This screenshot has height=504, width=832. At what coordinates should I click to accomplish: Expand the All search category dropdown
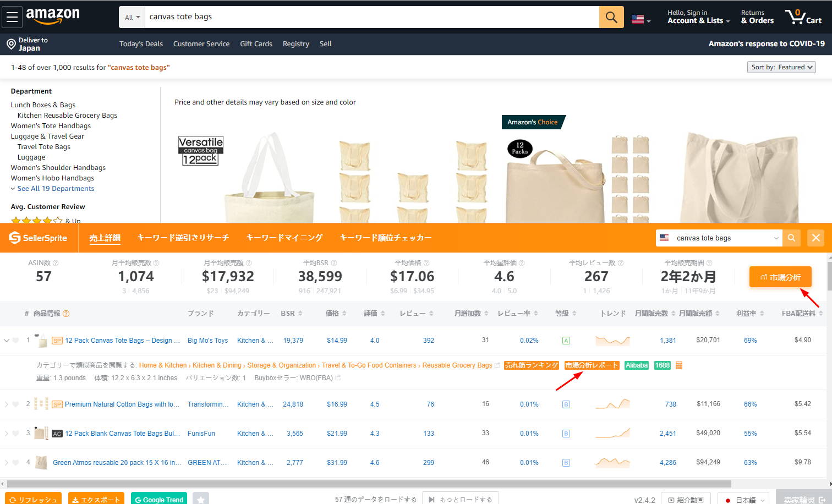(132, 17)
